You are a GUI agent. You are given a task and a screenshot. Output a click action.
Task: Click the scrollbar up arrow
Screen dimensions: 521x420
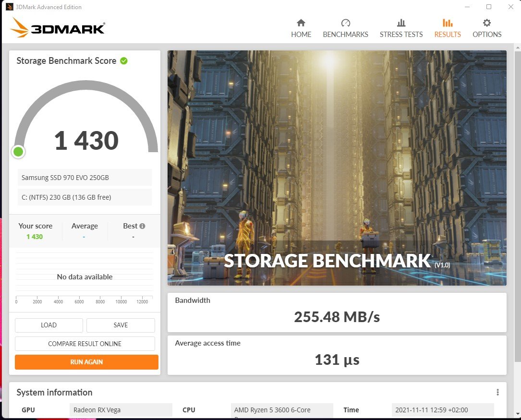pyautogui.click(x=517, y=48)
